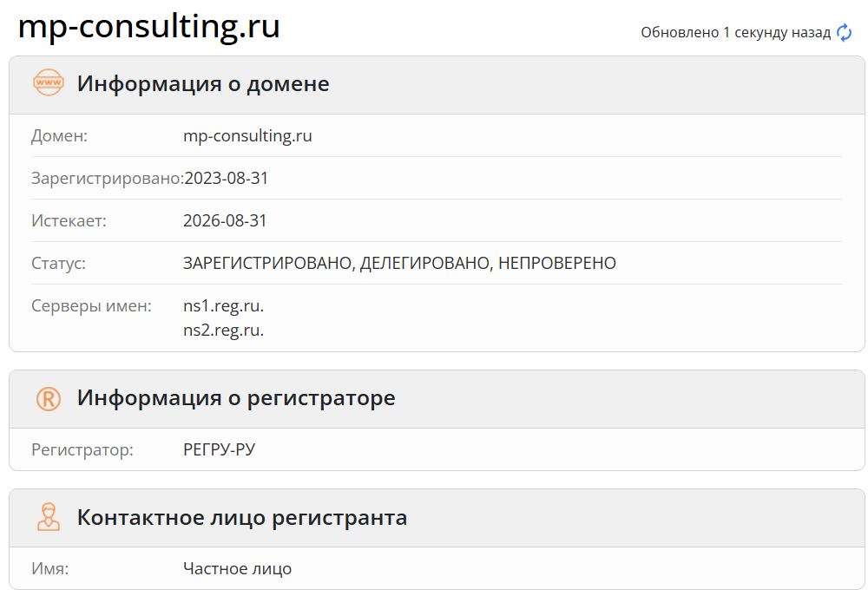
Task: Click the 'Статус:' field label
Action: [x=58, y=264]
